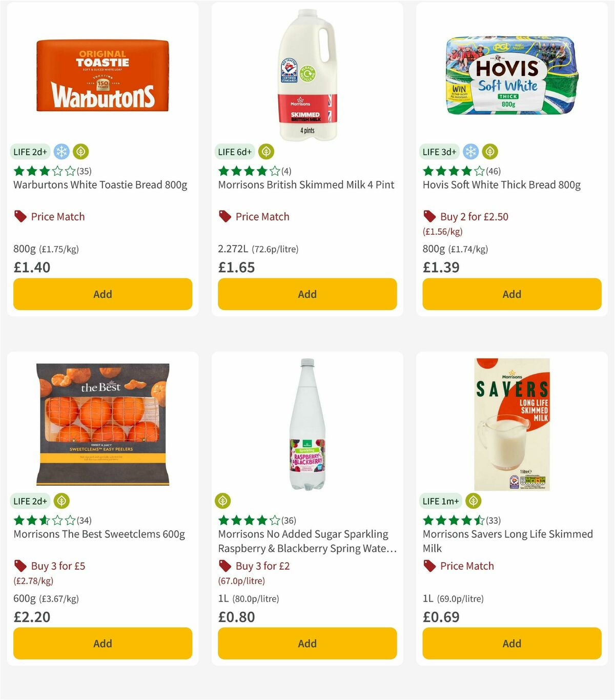Image resolution: width=615 pixels, height=700 pixels.
Task: Click the (46) review count for Hovis bread
Action: point(495,171)
